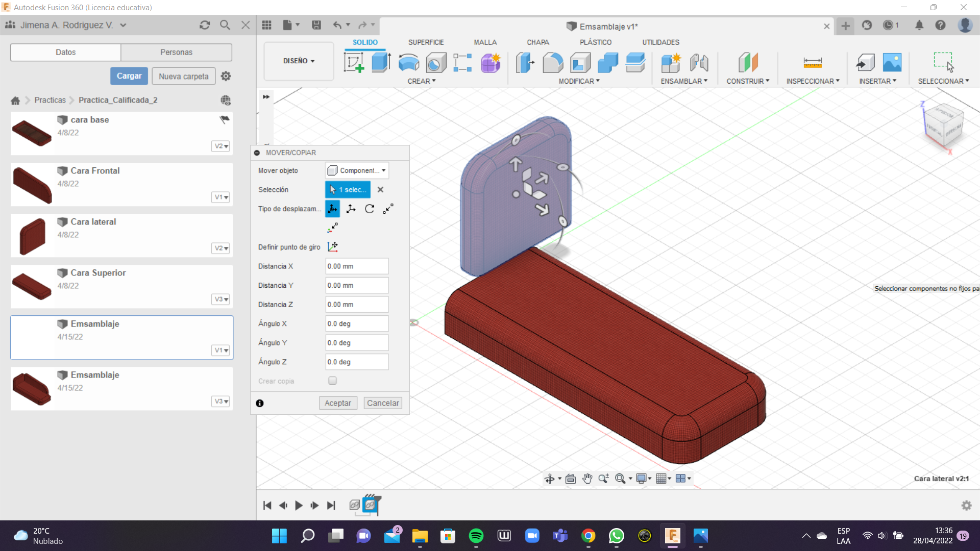The image size is (980, 551).
Task: Click the Cargar upload button
Action: (129, 76)
